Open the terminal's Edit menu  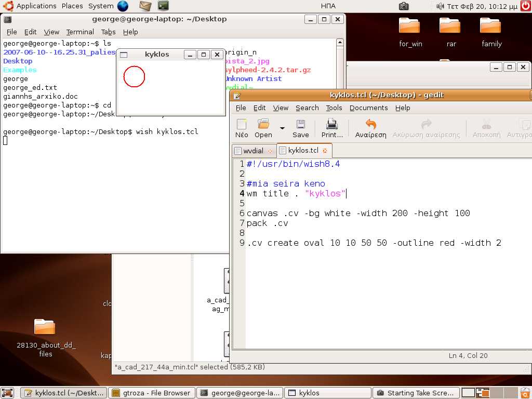click(30, 32)
